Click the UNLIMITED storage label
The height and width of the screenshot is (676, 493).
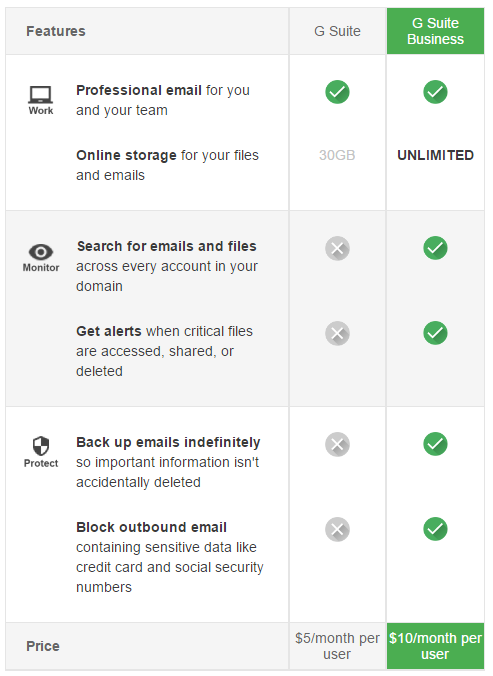(435, 155)
